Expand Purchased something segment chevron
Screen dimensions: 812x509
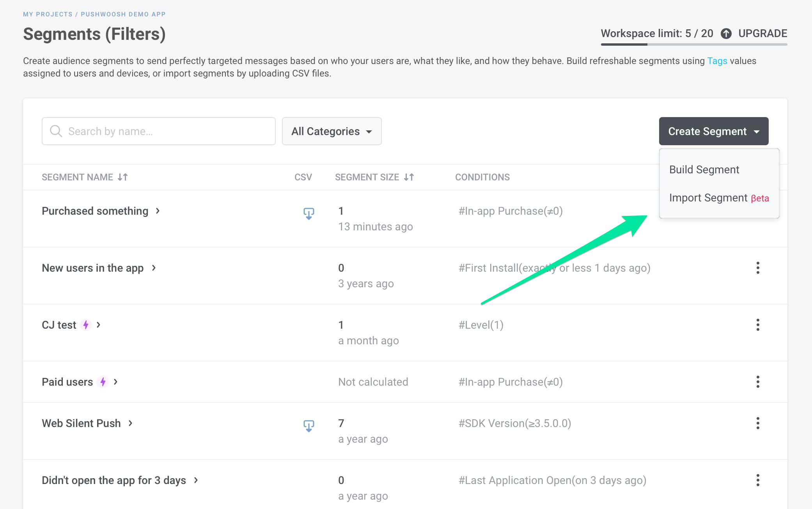pyautogui.click(x=158, y=211)
